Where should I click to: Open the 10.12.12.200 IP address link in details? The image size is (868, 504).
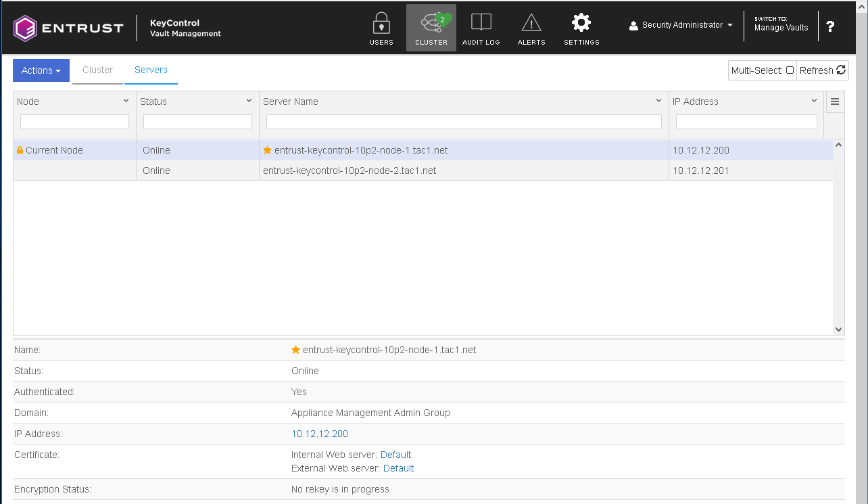pyautogui.click(x=320, y=434)
